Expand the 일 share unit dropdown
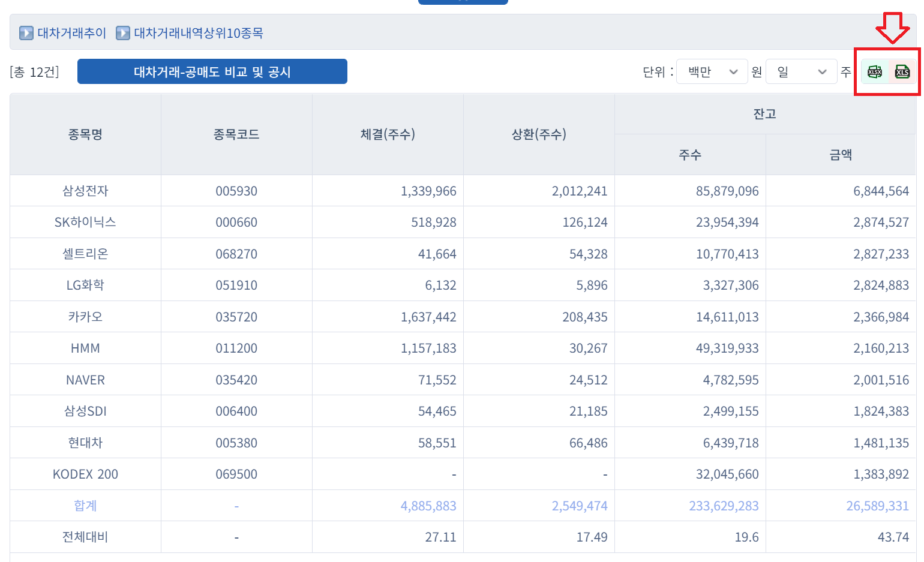This screenshot has height=562, width=924. tap(801, 72)
